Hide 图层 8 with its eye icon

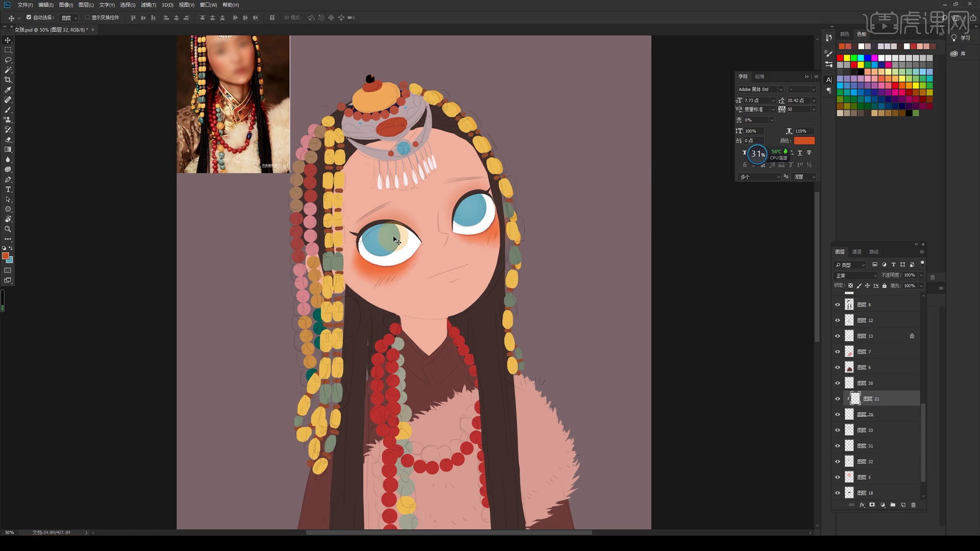point(837,305)
